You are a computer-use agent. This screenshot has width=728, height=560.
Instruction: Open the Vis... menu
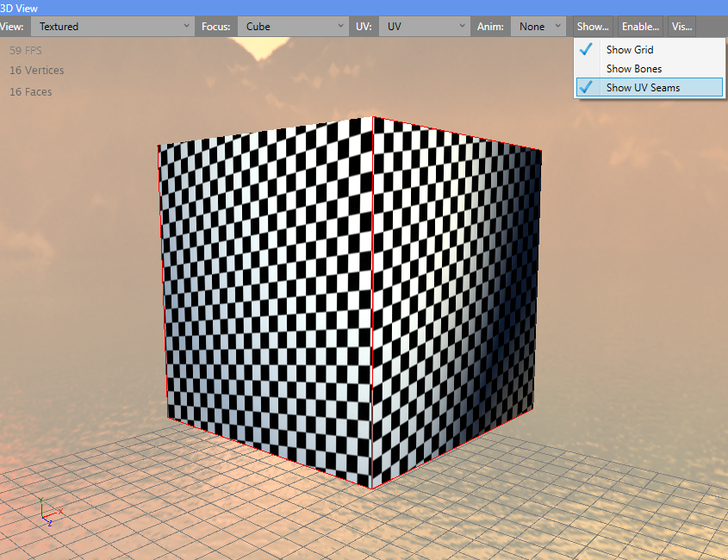coord(681,27)
